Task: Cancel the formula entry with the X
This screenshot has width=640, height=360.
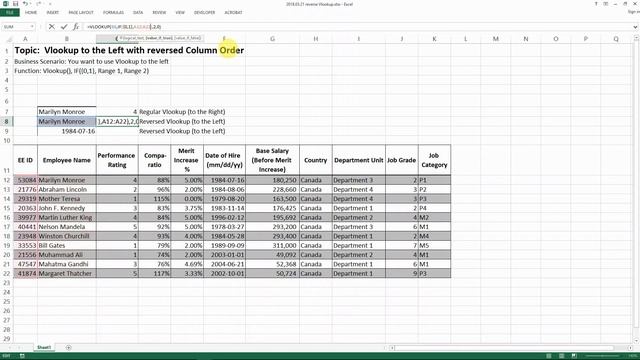Action: coord(51,27)
